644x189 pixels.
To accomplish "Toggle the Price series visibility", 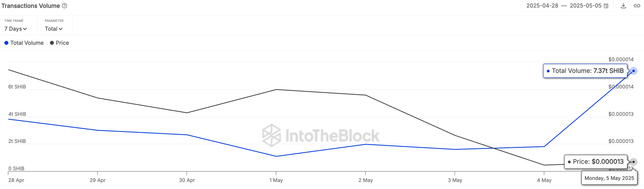I will point(62,43).
